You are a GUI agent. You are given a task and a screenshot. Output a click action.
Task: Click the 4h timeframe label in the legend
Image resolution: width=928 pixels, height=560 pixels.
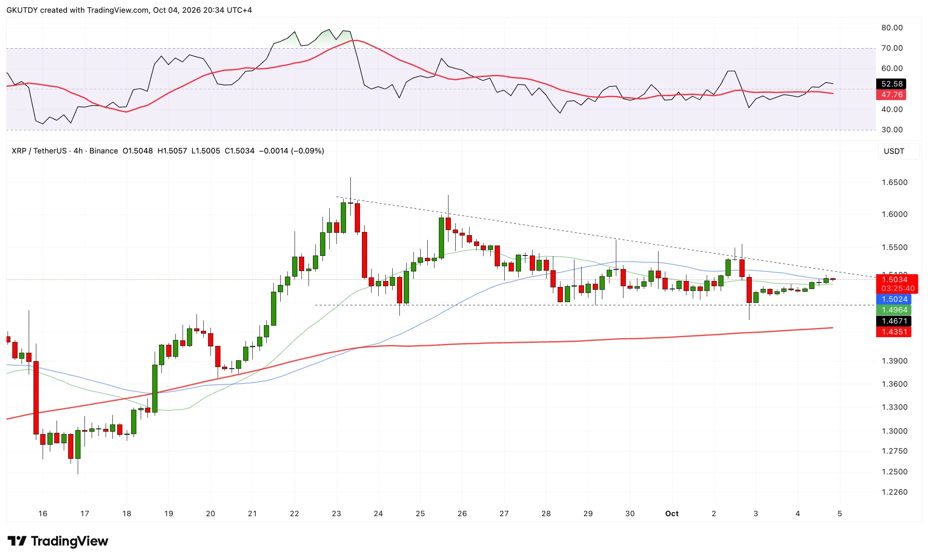click(x=78, y=151)
